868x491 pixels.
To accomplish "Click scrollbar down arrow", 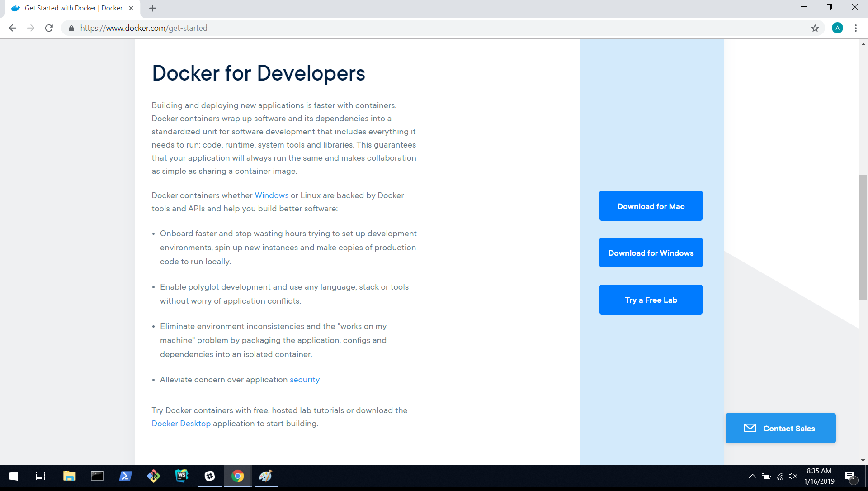I will (863, 460).
